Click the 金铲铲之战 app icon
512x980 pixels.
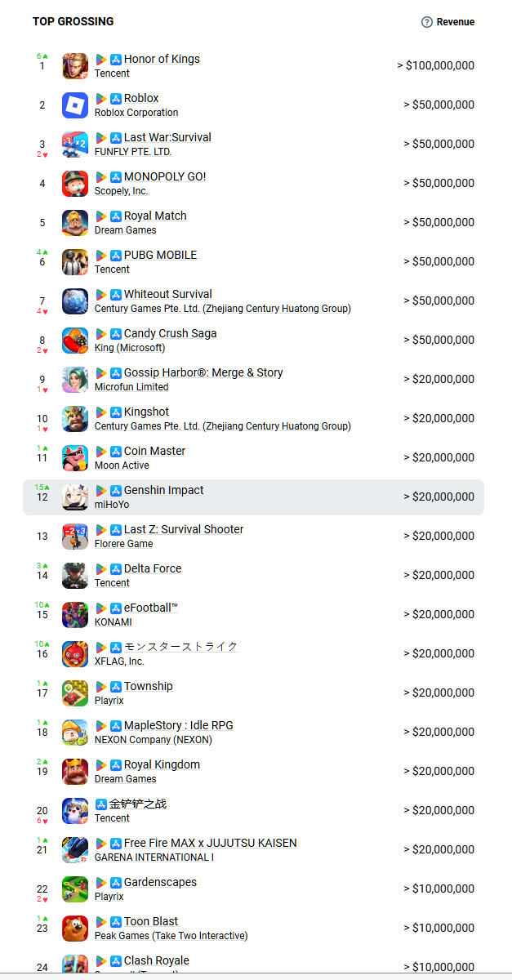click(75, 811)
